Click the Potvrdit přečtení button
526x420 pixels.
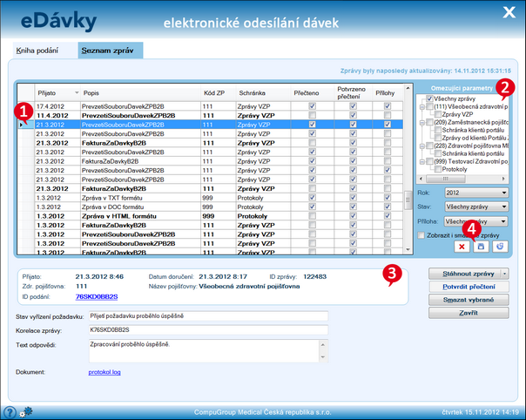[469, 287]
